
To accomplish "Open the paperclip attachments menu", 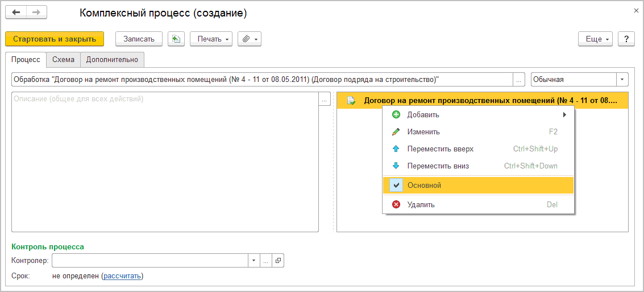I will pos(250,39).
